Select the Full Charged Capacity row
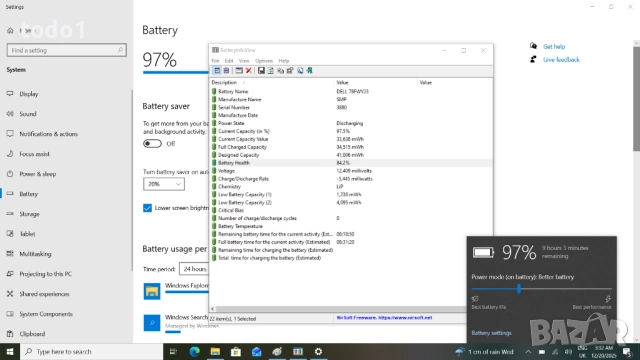 [351, 147]
